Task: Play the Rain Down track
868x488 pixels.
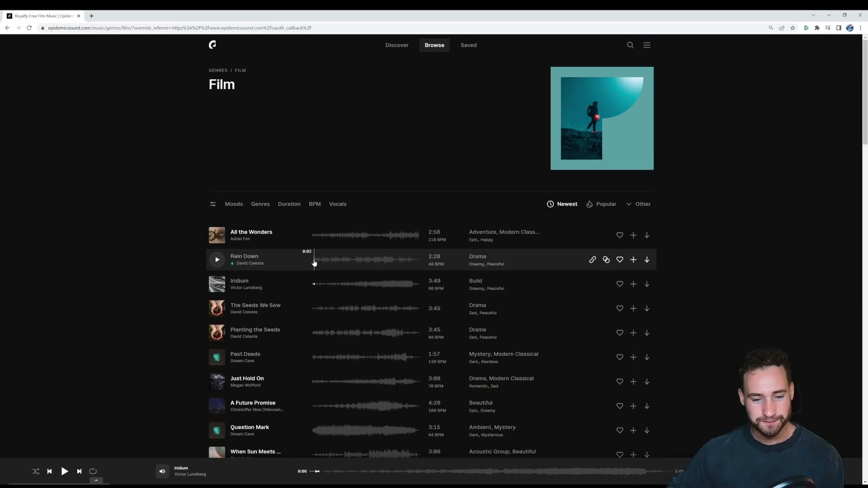Action: [217, 259]
